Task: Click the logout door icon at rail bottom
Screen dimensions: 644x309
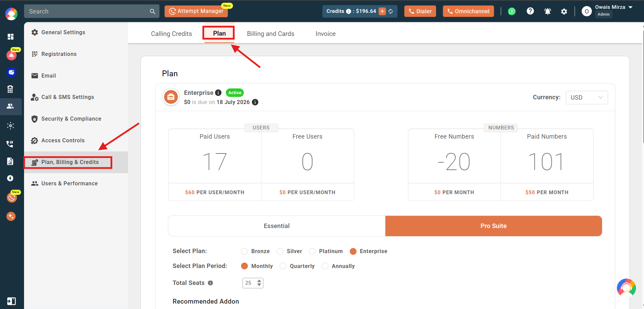Action: tap(11, 301)
